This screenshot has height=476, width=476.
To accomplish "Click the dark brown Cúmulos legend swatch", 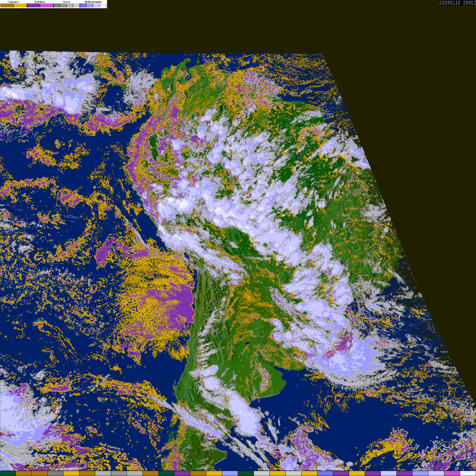I will coord(7,5).
